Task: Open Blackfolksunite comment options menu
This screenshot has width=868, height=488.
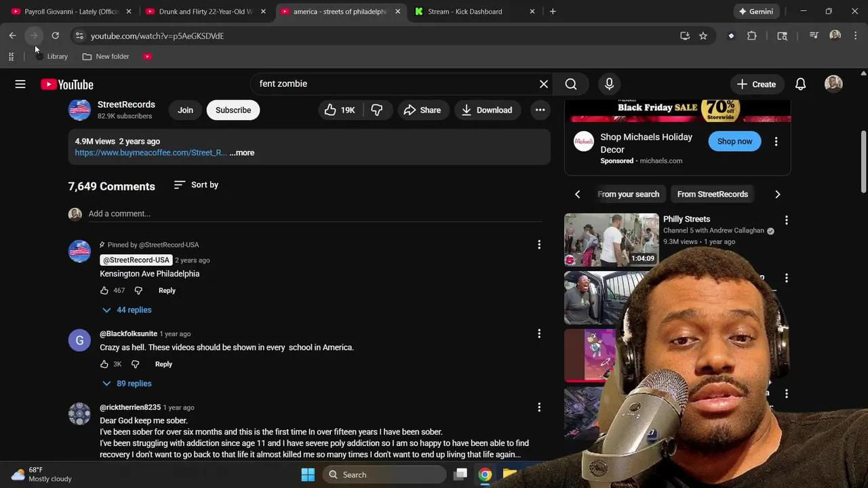Action: point(539,333)
